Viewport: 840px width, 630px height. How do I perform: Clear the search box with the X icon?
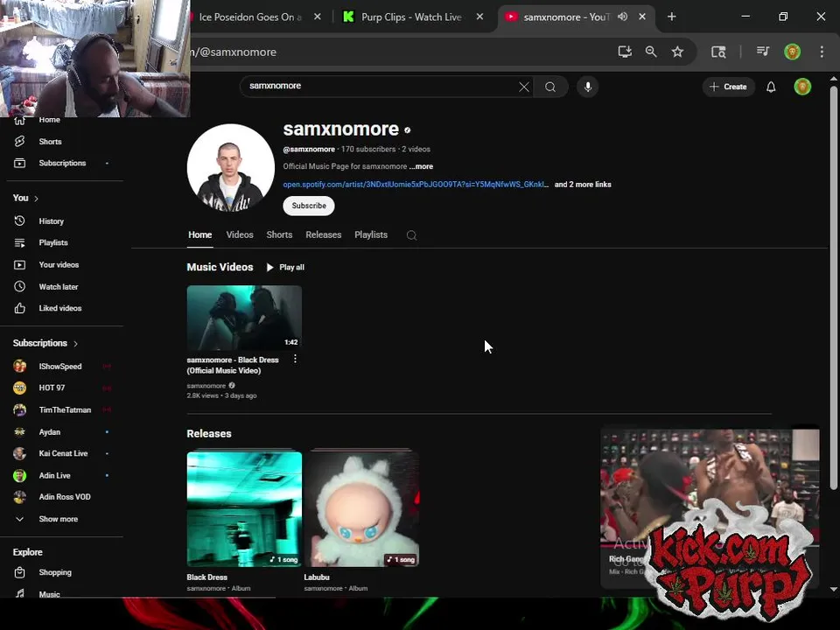point(524,87)
